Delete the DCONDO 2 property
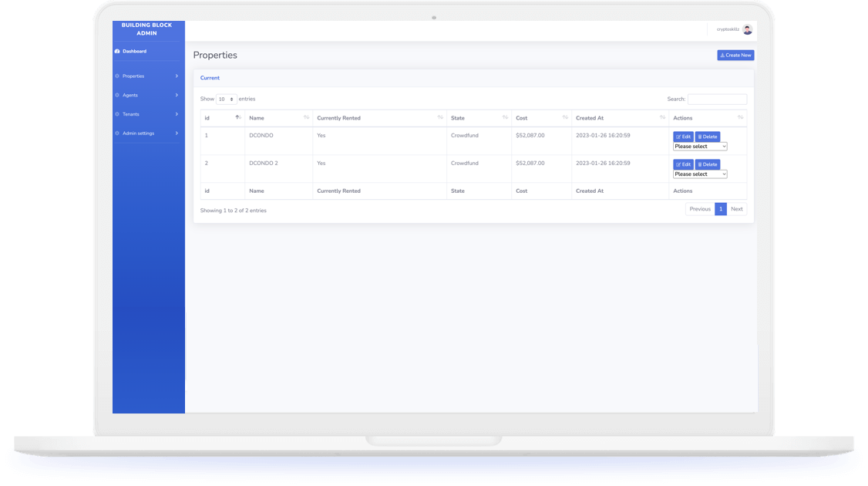Viewport: 868px width, 486px height. click(x=707, y=164)
